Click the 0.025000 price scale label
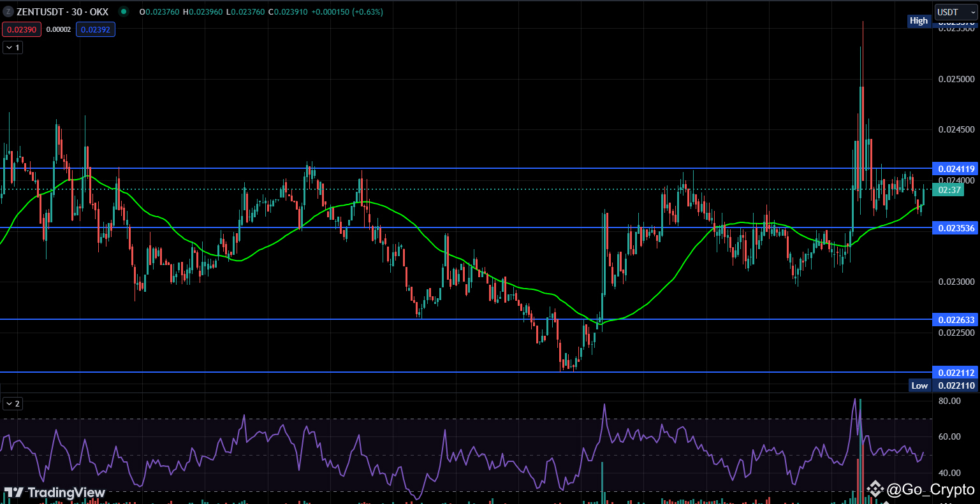 click(x=956, y=79)
